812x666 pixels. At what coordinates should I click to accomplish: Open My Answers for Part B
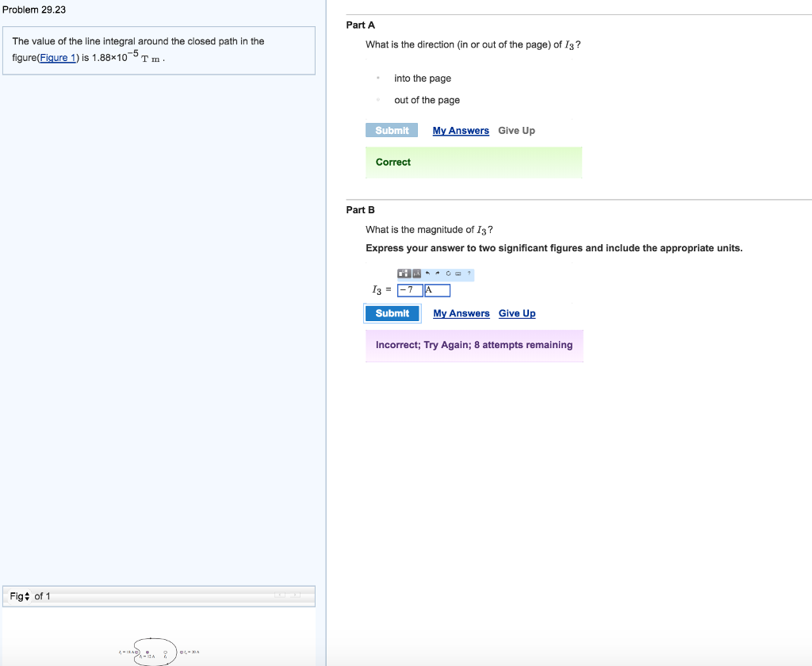click(x=462, y=314)
